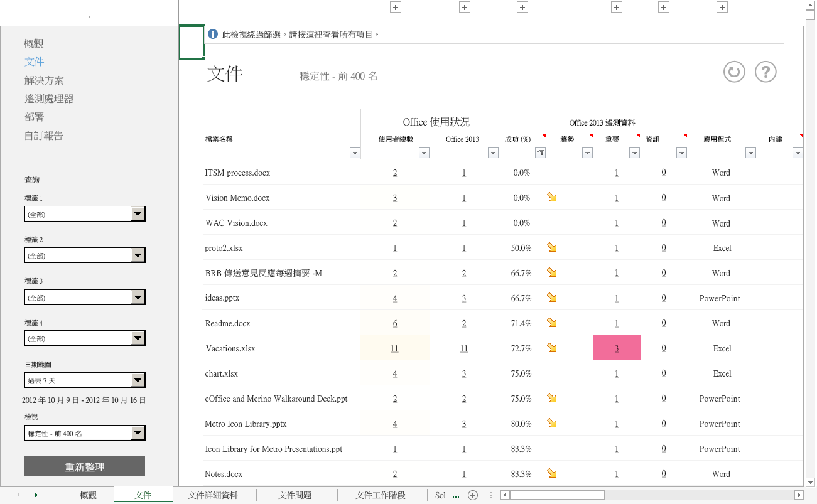Go to 自訂報告 in side navigation
The height and width of the screenshot is (504, 817).
44,136
